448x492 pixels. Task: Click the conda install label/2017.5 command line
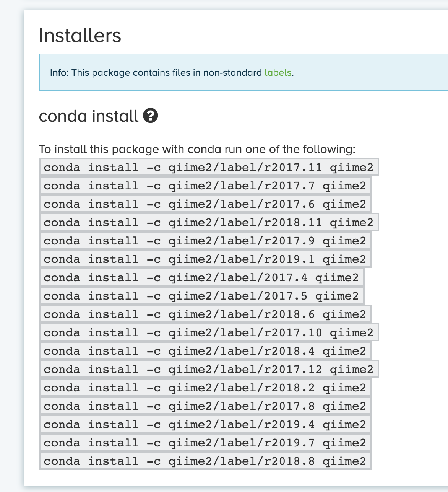[x=201, y=296]
